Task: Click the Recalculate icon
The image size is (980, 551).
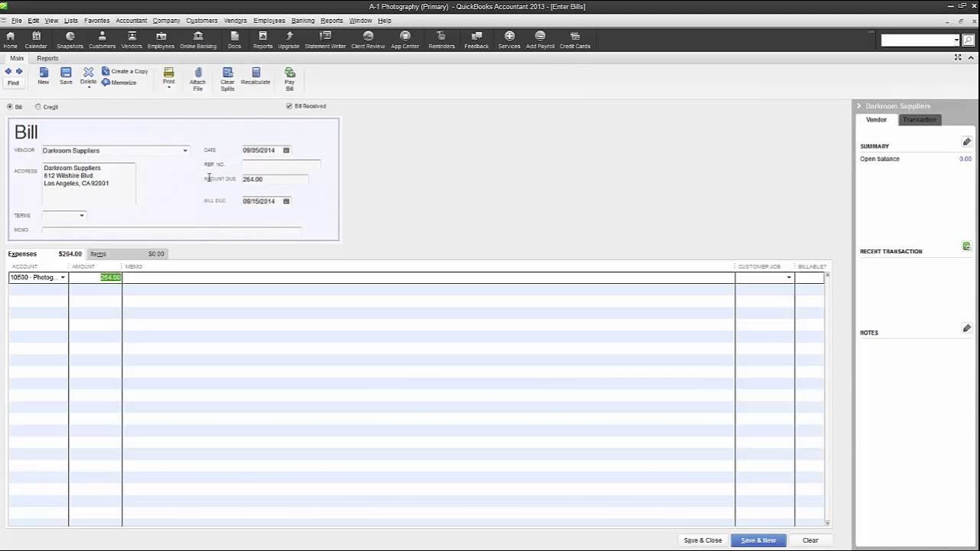Action: [256, 77]
